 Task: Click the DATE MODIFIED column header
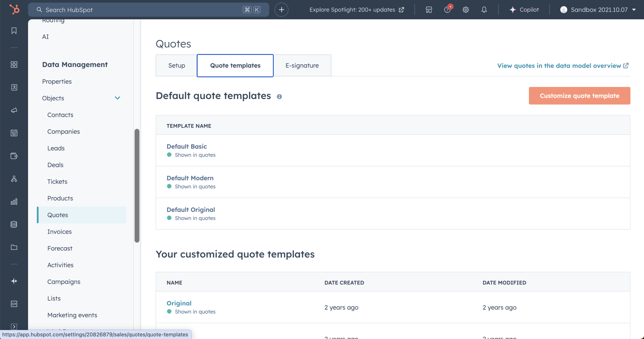coord(504,283)
